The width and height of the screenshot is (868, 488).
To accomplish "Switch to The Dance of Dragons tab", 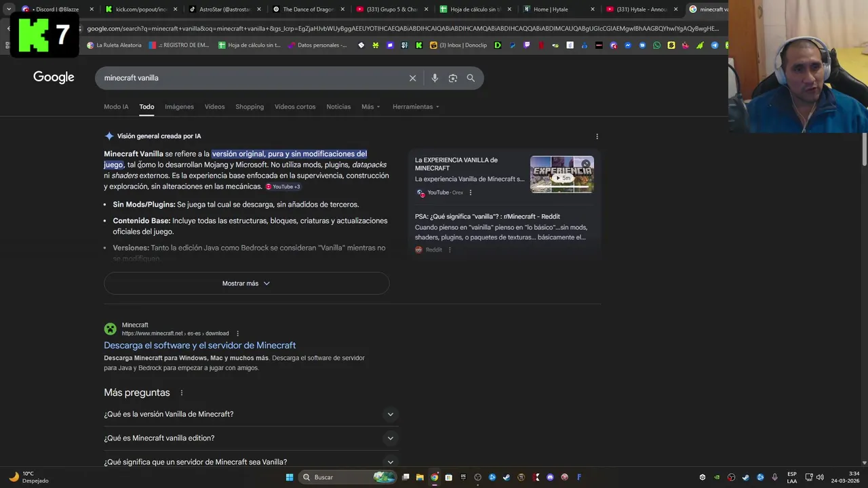I will (x=309, y=9).
